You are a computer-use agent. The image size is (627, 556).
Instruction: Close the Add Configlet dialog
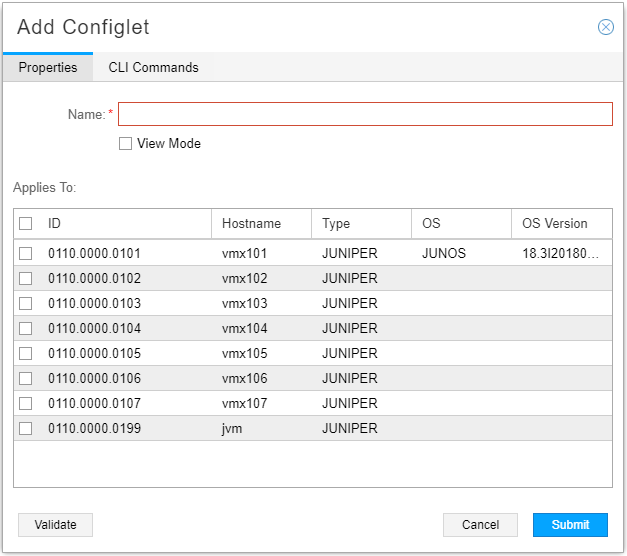(605, 27)
